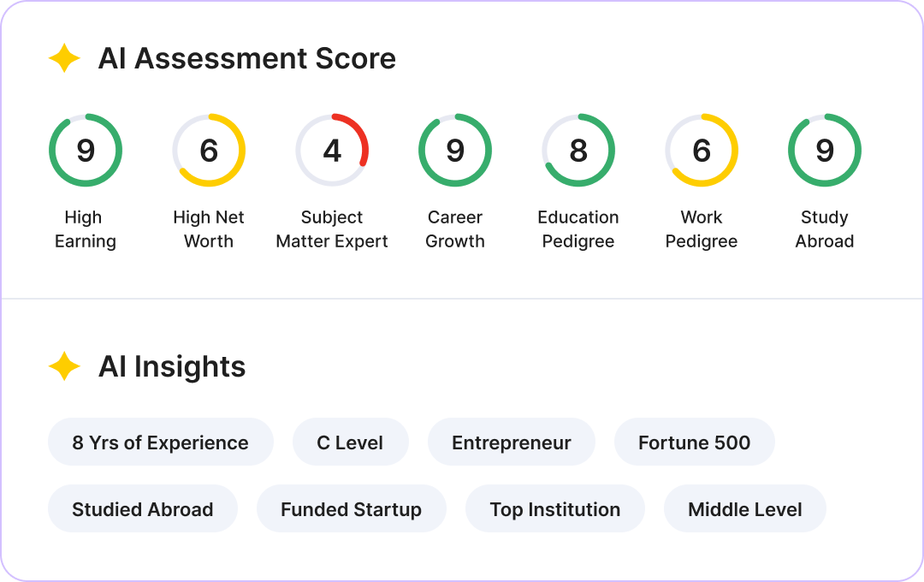Click the star icon beside AI Assessment Score
Image resolution: width=924 pixels, height=582 pixels.
coord(64,58)
